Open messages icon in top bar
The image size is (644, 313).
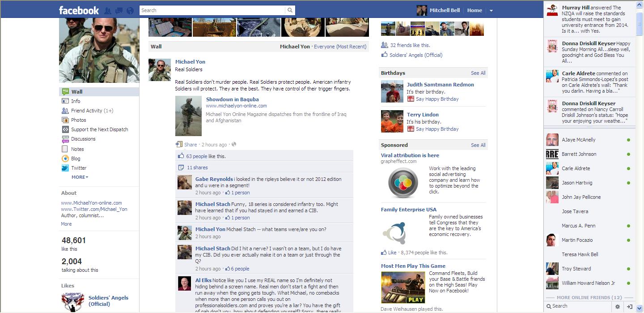[119, 10]
